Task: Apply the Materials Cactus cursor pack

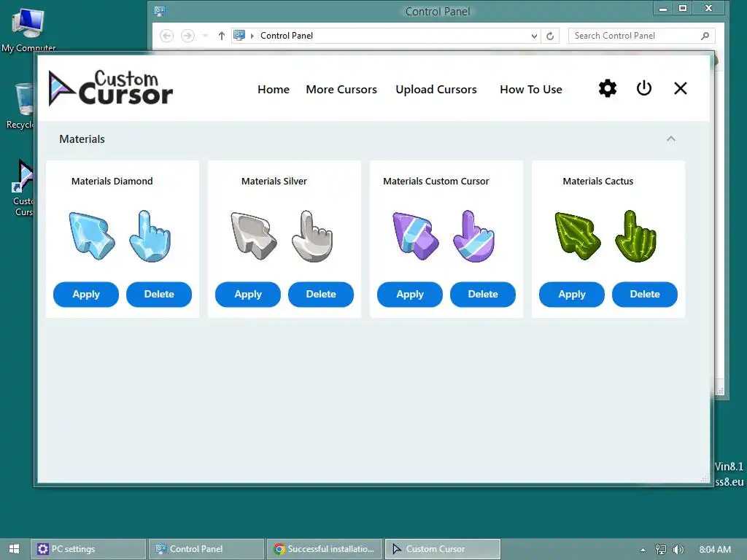Action: 572,295
